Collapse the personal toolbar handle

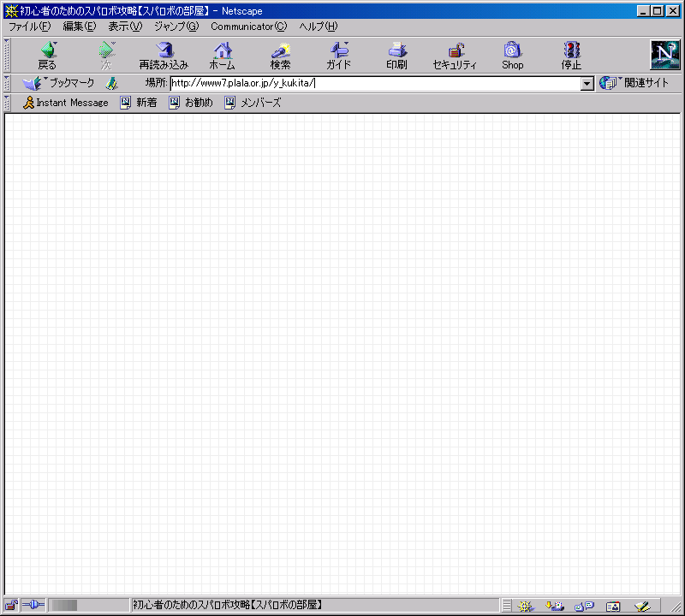coord(7,103)
